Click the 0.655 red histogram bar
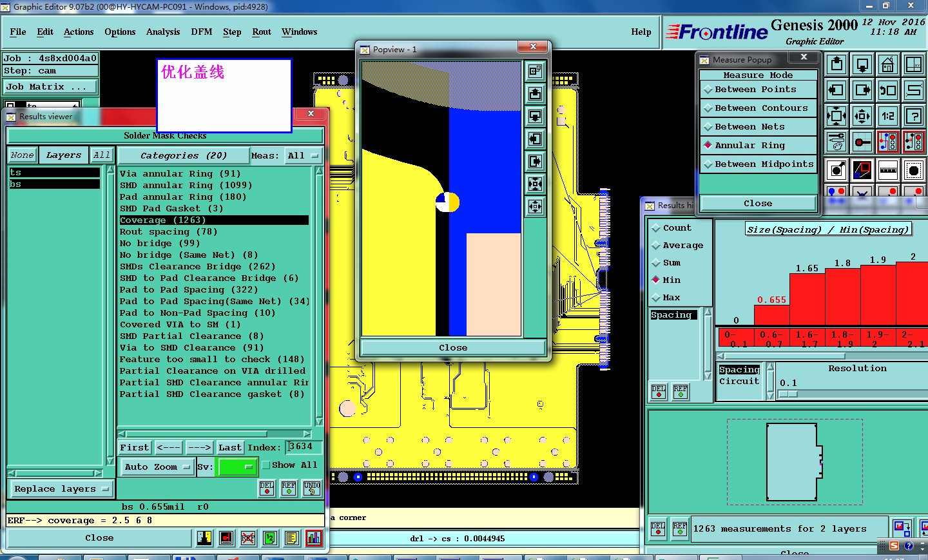This screenshot has height=560, width=928. pos(771,315)
